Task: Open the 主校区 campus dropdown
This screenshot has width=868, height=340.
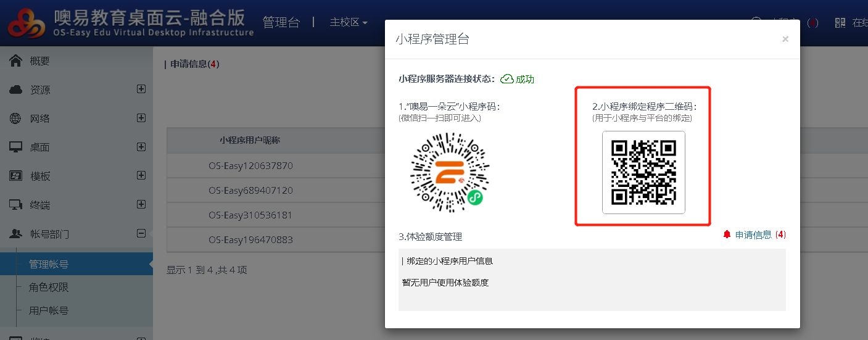Action: 349,23
